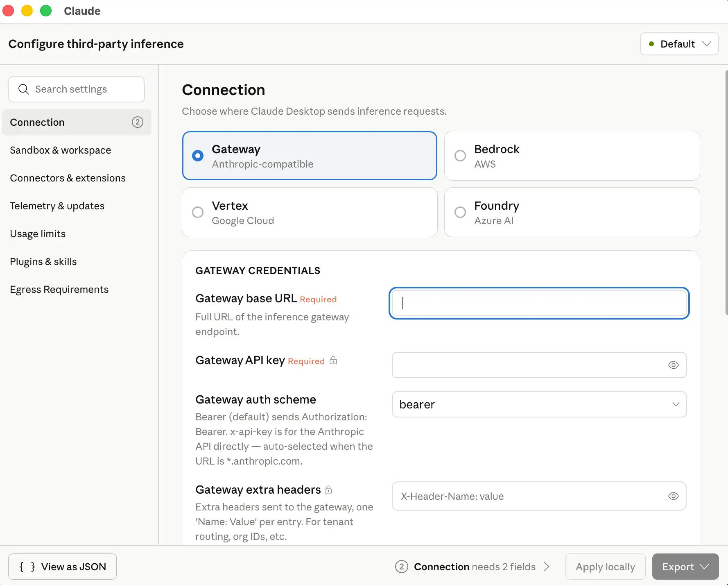Screen dimensions: 728x585
Task: Click the search magnifier icon in settings
Action: pyautogui.click(x=24, y=89)
